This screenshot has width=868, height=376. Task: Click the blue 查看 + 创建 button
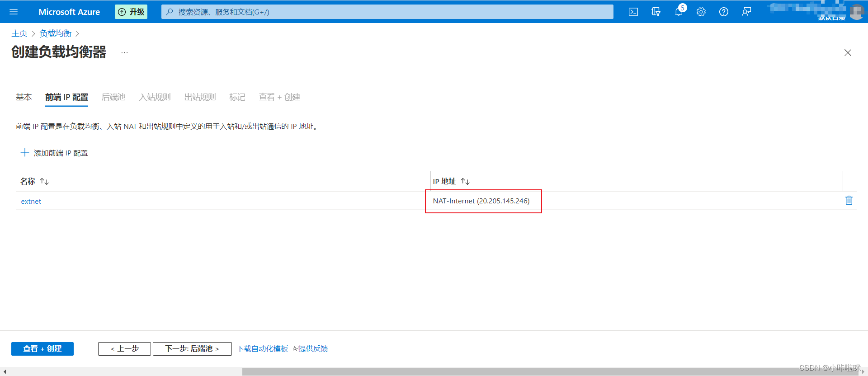42,349
